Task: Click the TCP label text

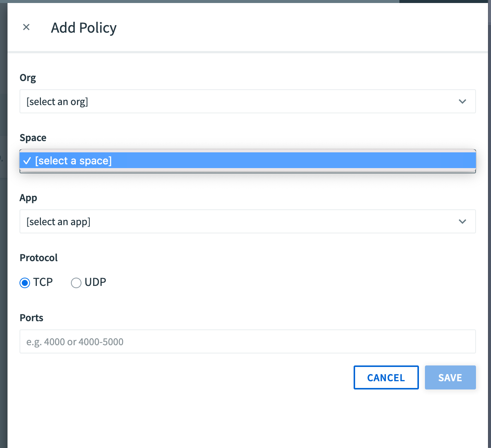Action: [x=43, y=282]
